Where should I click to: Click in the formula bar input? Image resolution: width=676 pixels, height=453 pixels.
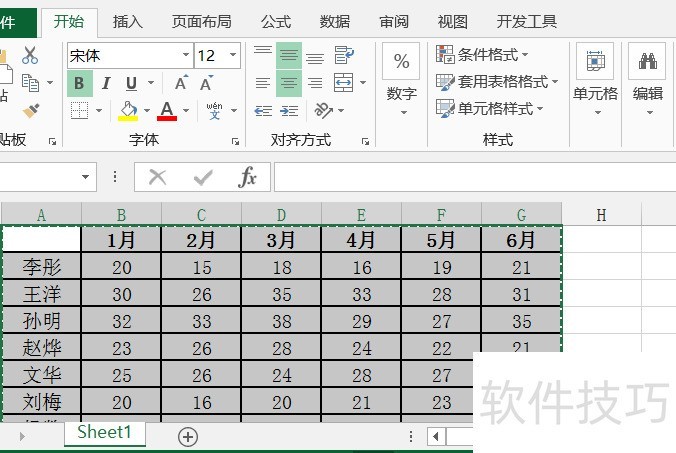[x=475, y=177]
